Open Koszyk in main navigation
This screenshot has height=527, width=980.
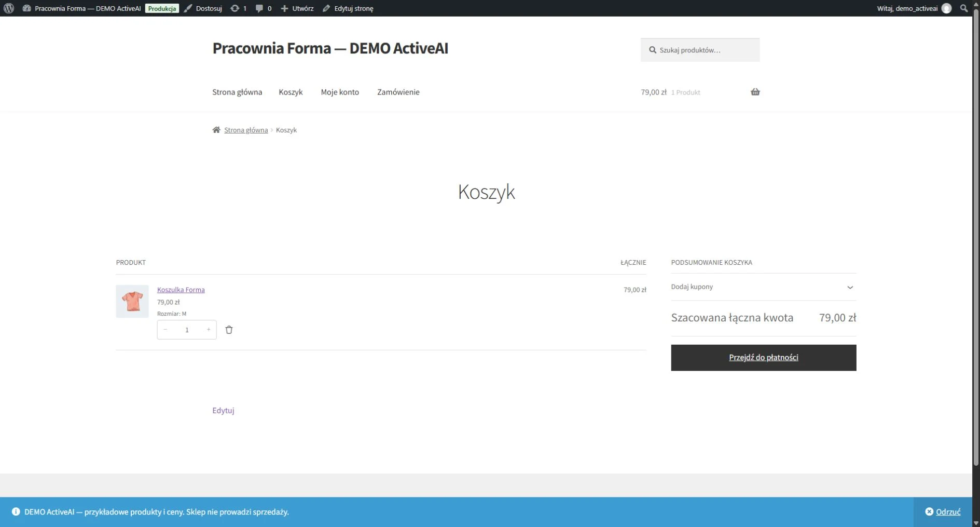tap(291, 92)
